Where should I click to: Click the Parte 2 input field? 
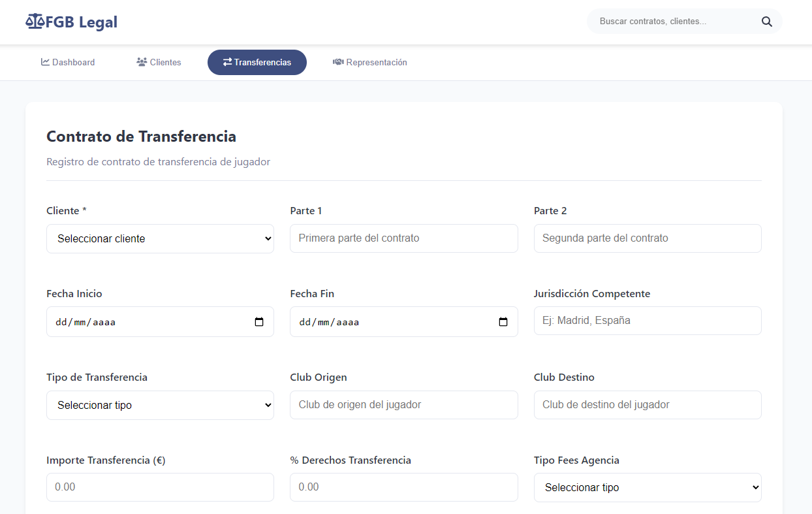647,238
